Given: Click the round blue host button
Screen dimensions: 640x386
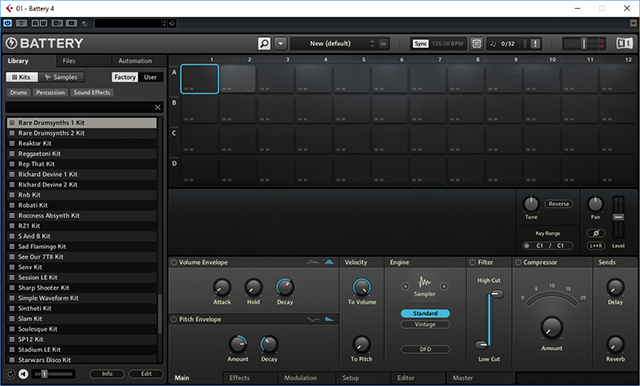Looking at the screenshot, I should pos(84,24).
